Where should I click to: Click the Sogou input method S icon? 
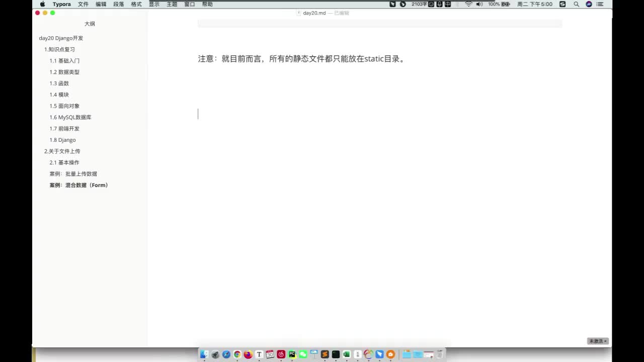pyautogui.click(x=562, y=4)
